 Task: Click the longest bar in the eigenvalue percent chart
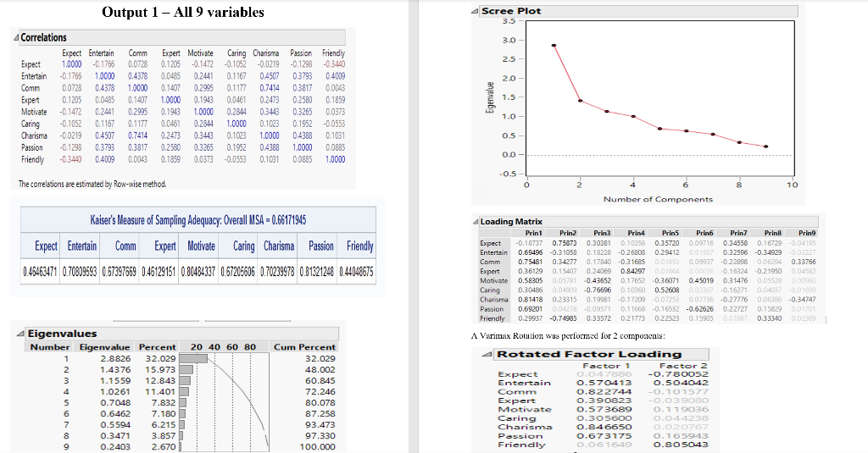(192, 359)
